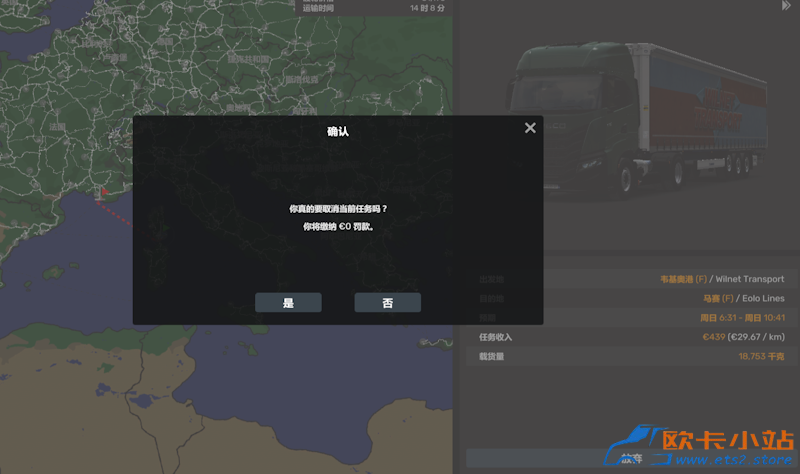800x474 pixels.
Task: Click the 放弃 abandon job button
Action: 632,458
